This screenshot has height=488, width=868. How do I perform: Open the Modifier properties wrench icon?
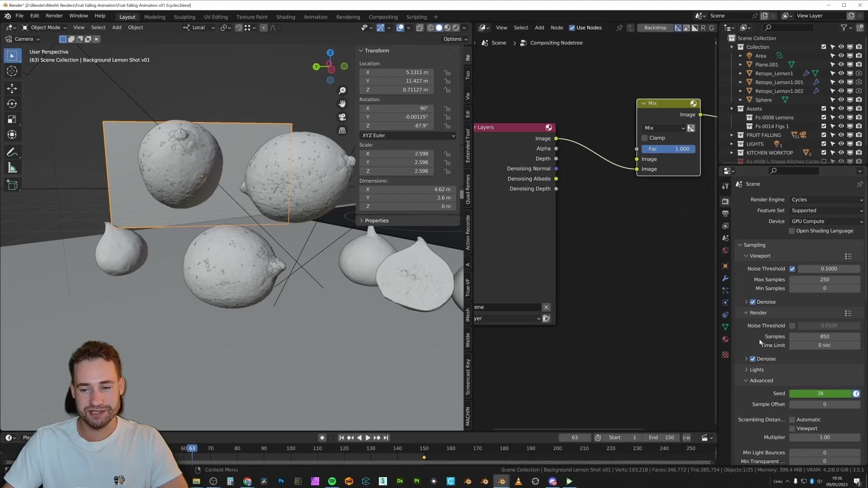(726, 278)
